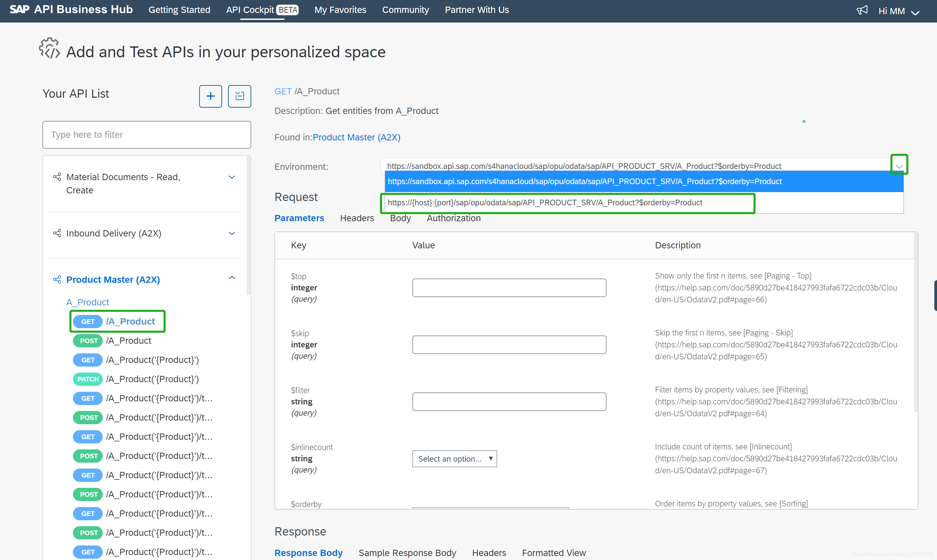Select POST /A_Product in the API list

[128, 341]
